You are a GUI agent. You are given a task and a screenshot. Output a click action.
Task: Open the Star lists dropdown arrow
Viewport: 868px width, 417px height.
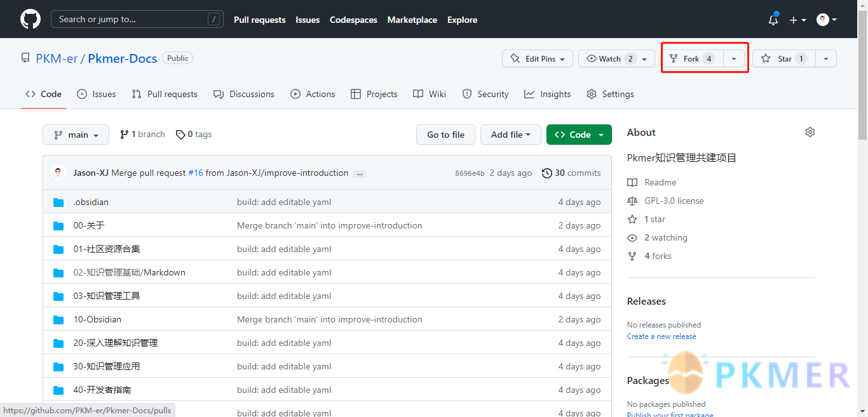(826, 58)
